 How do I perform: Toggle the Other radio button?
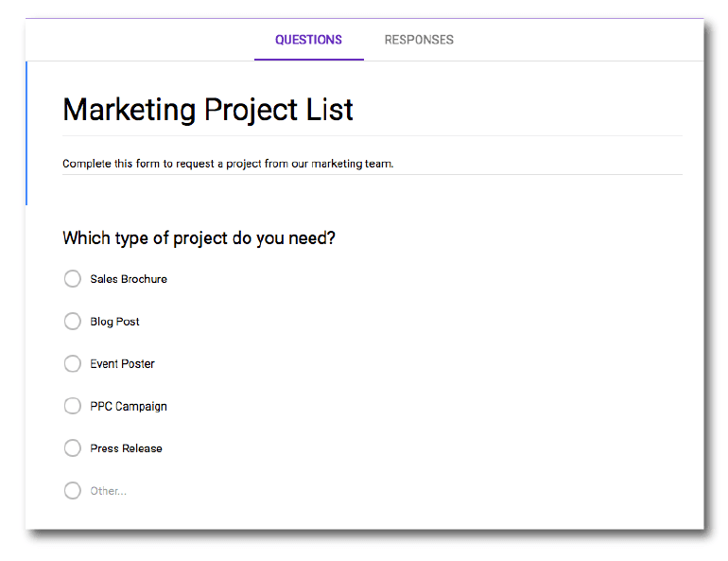coord(73,491)
